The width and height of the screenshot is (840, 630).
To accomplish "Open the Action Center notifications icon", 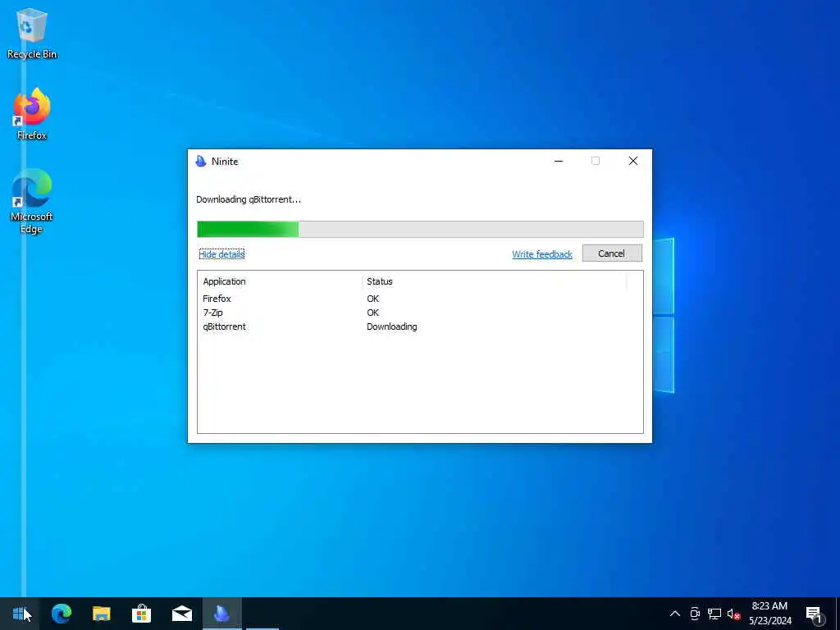I will [x=815, y=614].
